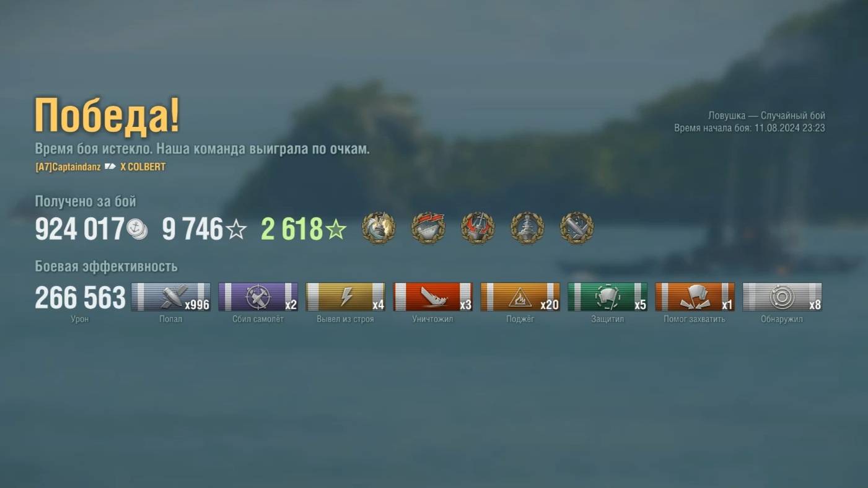Click the Победа! result title

tap(107, 116)
